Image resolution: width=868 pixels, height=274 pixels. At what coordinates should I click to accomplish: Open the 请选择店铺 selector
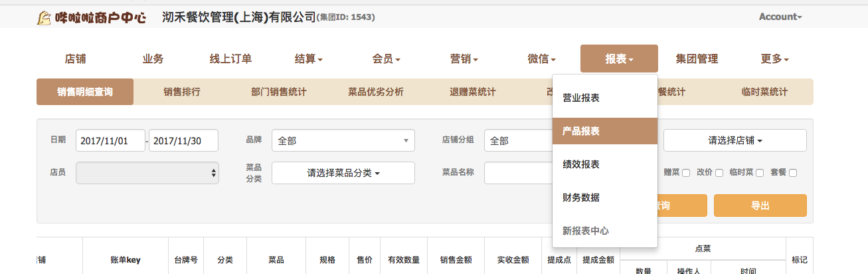[x=735, y=140]
